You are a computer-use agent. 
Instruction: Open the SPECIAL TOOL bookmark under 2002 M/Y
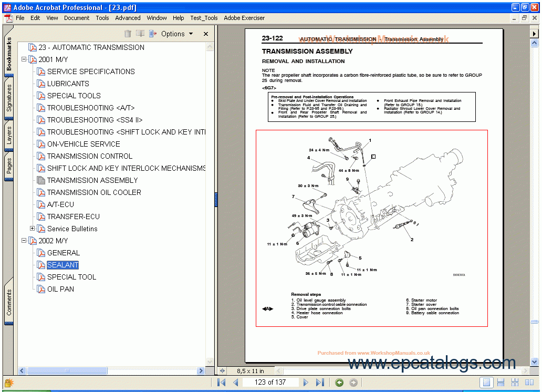point(71,277)
